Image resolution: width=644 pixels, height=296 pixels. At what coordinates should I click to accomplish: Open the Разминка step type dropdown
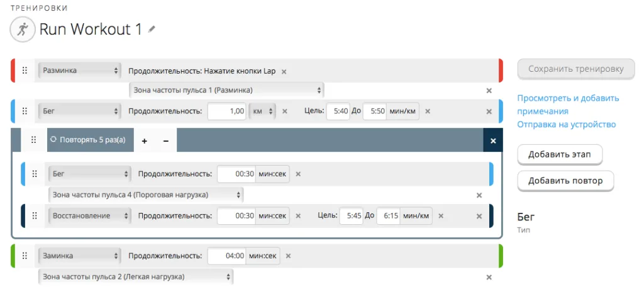80,71
